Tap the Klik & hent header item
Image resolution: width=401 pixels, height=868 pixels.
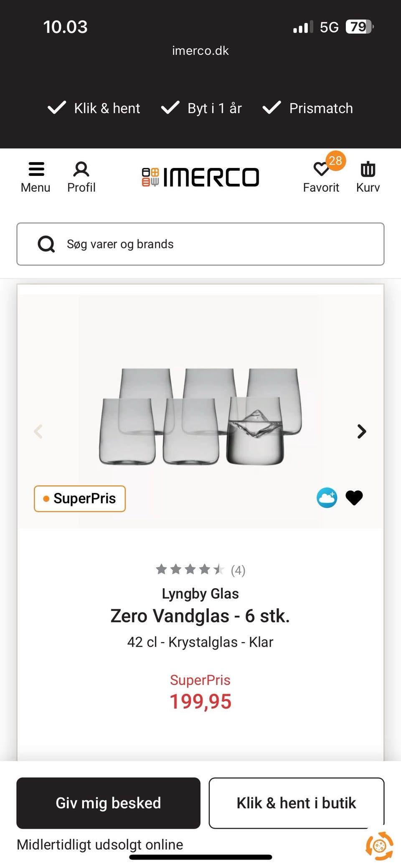(x=94, y=108)
